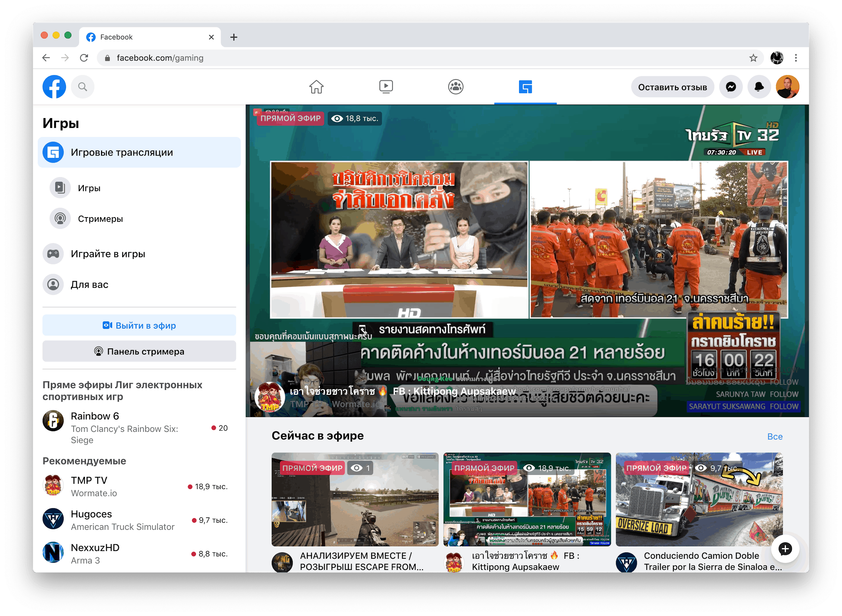The image size is (842, 616).
Task: Click the Hugoces avatar under truck stream
Action: (626, 562)
